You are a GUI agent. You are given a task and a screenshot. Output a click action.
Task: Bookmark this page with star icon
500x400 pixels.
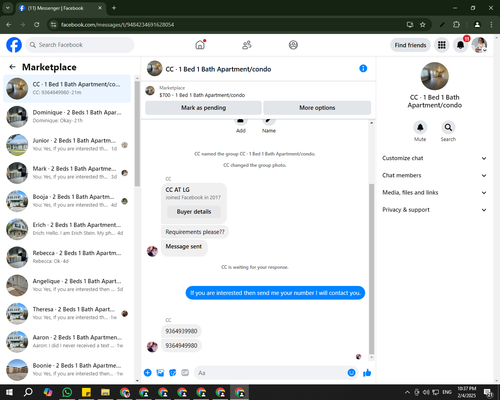pyautogui.click(x=423, y=24)
